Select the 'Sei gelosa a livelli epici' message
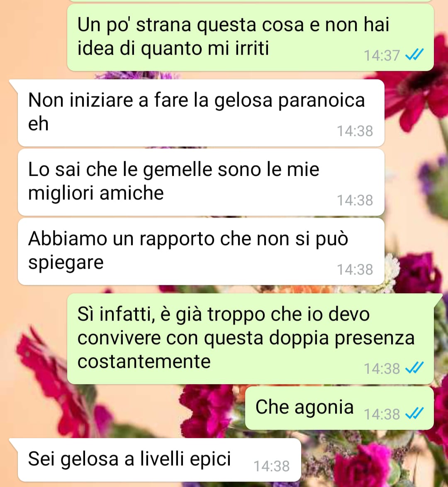 [x=159, y=460]
